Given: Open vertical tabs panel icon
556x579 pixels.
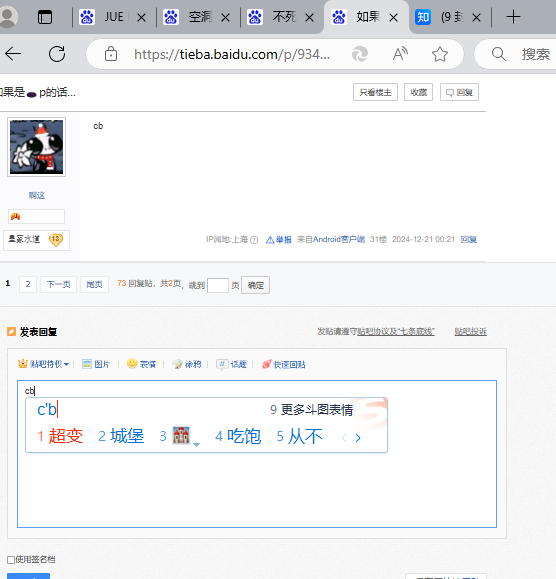Looking at the screenshot, I should click(45, 17).
